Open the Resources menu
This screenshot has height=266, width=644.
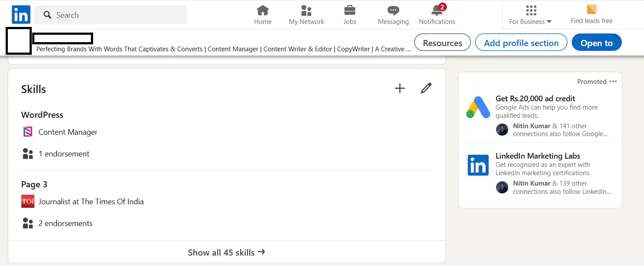[x=442, y=42]
